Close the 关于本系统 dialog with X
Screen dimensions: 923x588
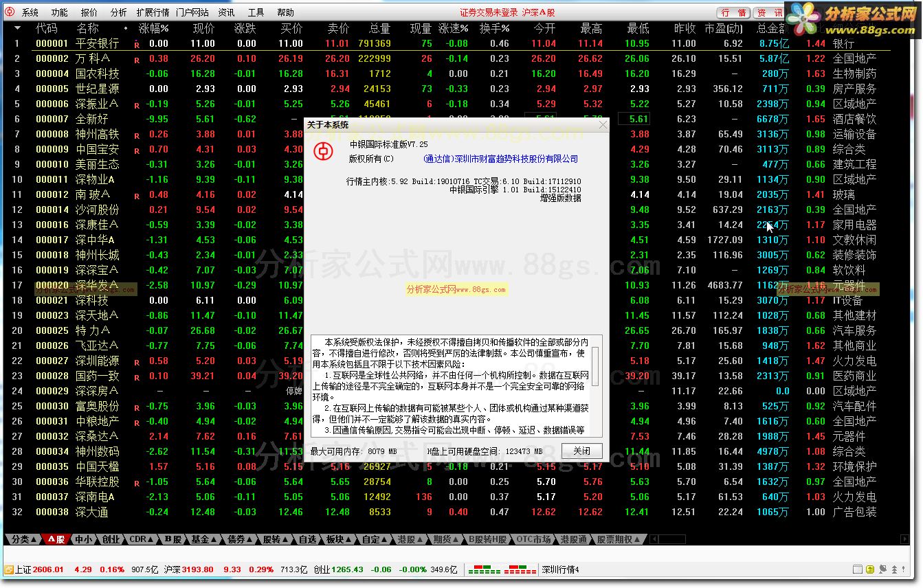tap(603, 124)
